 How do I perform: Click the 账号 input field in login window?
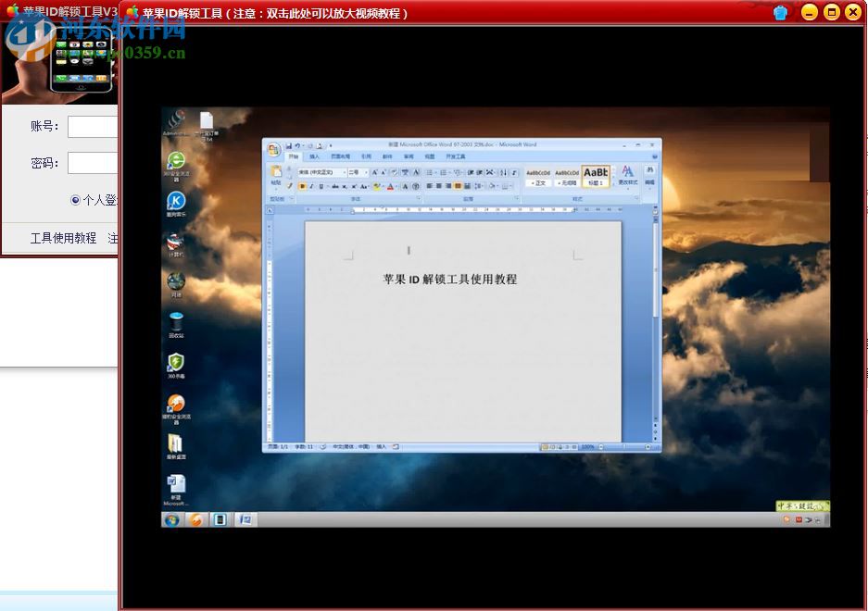tap(93, 127)
